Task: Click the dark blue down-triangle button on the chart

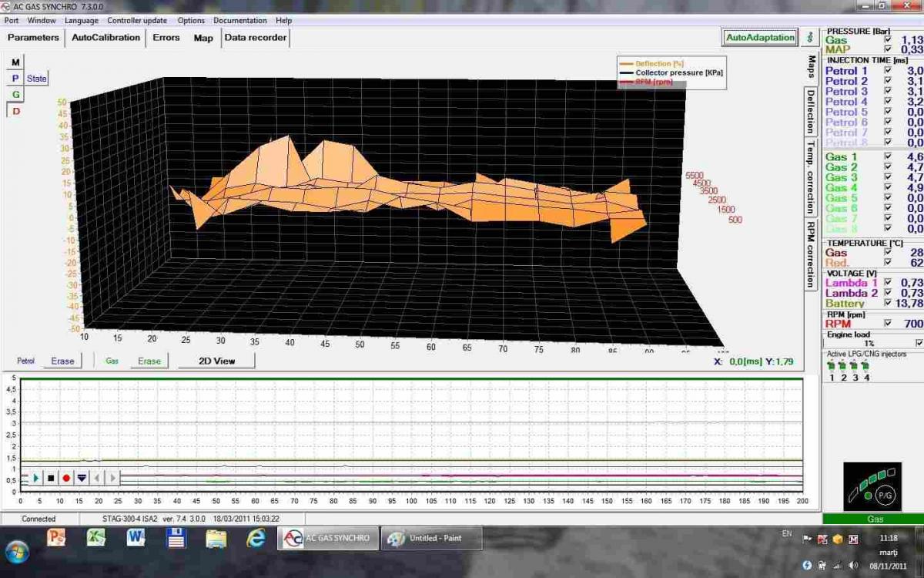Action: [x=82, y=478]
